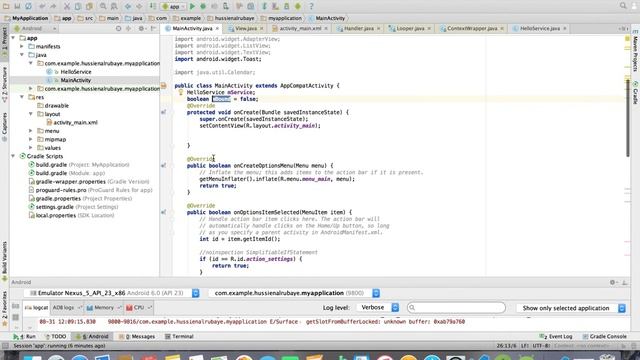Click the Debug app bug icon
The image size is (640, 360).
(203, 6)
